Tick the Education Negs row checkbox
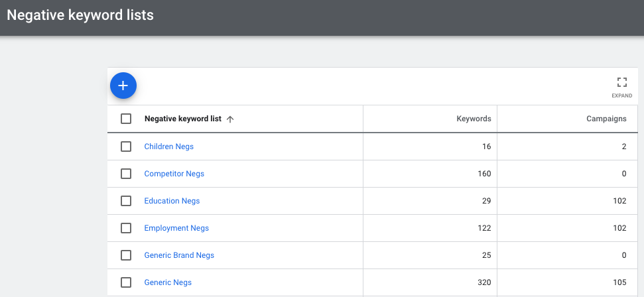This screenshot has height=297, width=644. [126, 201]
